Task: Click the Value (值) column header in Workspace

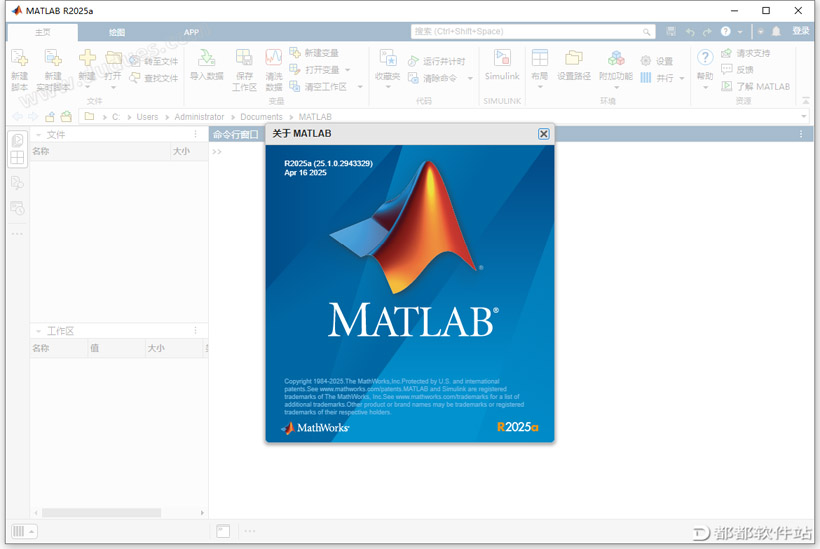Action: point(116,348)
